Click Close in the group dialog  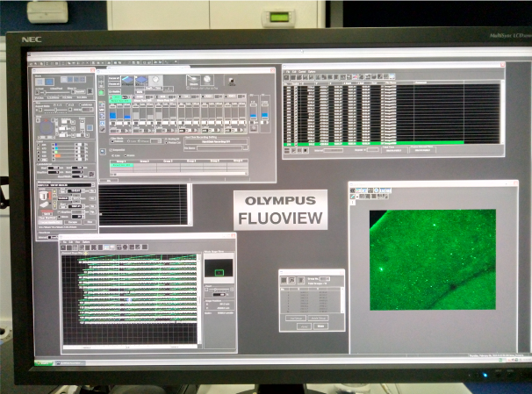(320, 326)
